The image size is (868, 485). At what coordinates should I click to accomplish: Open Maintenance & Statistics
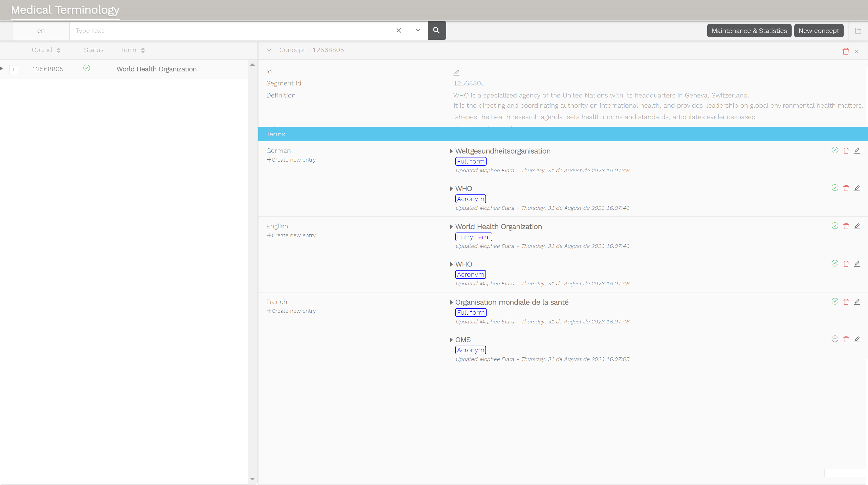pos(749,30)
